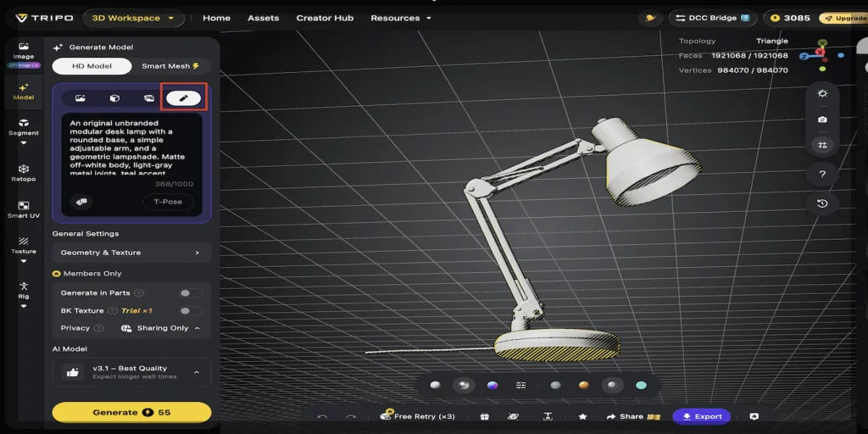Screen dimensions: 868x434
Task: Click the sun lighting icon in viewport
Action: (822, 93)
